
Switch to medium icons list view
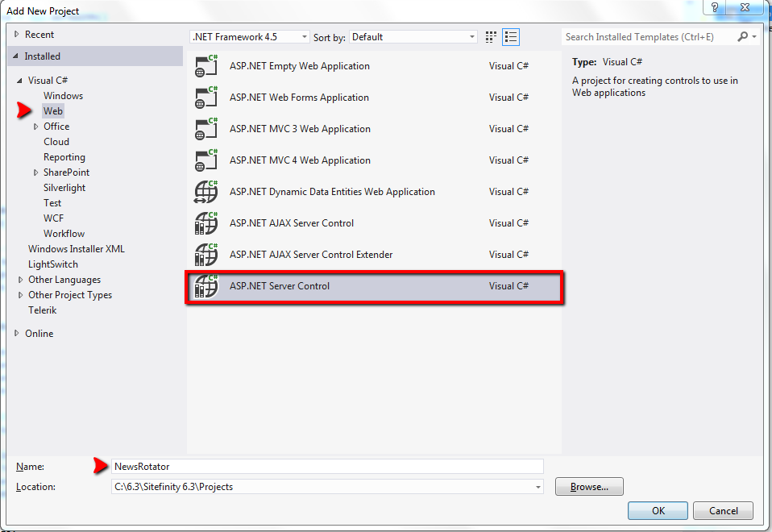point(511,37)
